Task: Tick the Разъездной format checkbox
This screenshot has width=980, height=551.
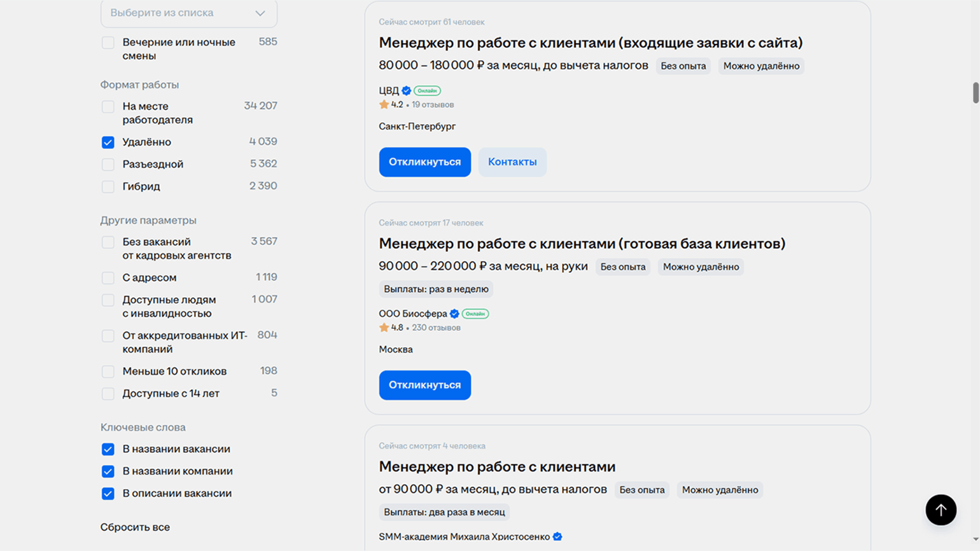Action: click(108, 165)
